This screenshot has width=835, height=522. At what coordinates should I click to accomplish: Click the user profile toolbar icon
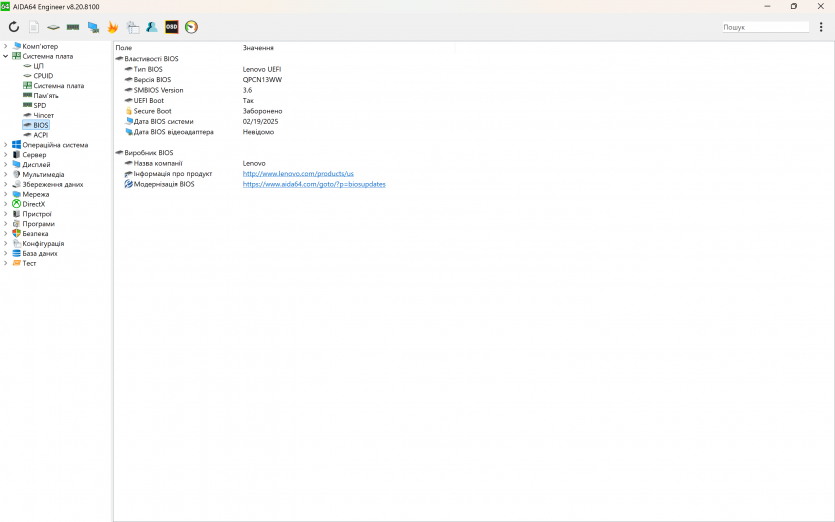coord(152,27)
